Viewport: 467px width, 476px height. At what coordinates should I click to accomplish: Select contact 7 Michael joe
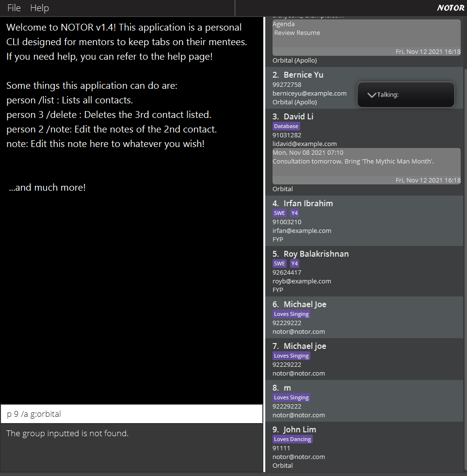(364, 359)
